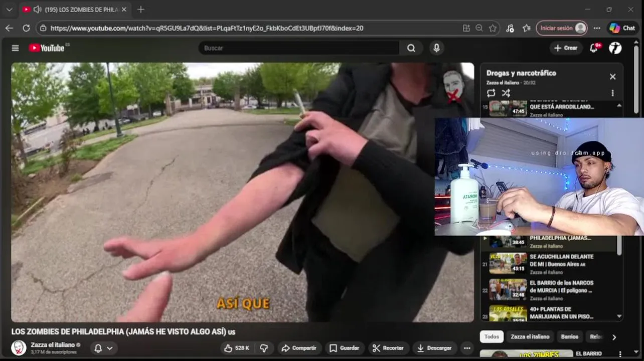Open playlist video SE ACUCHILLAN DELANTE DE MI

pyautogui.click(x=551, y=264)
